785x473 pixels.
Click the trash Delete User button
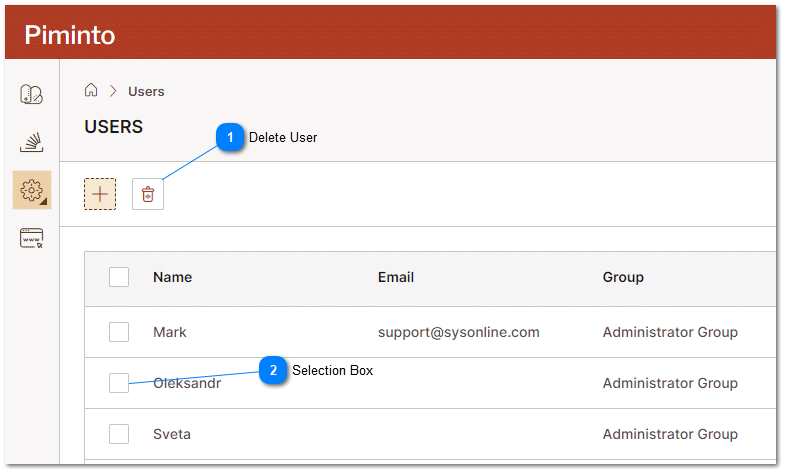(x=148, y=194)
